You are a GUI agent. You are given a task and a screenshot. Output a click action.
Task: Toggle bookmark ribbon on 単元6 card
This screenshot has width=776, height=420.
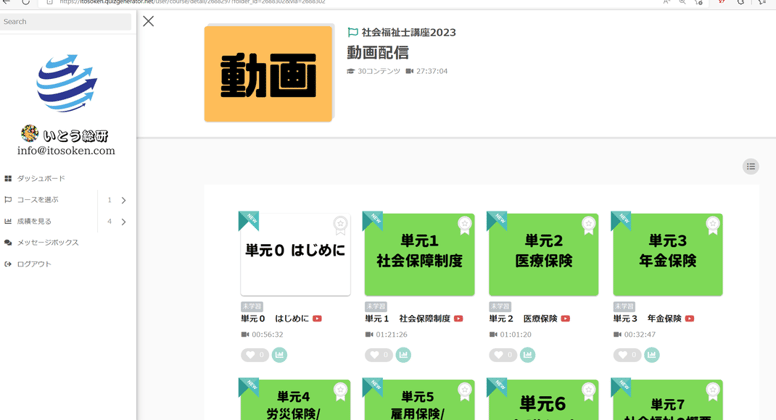(x=588, y=392)
